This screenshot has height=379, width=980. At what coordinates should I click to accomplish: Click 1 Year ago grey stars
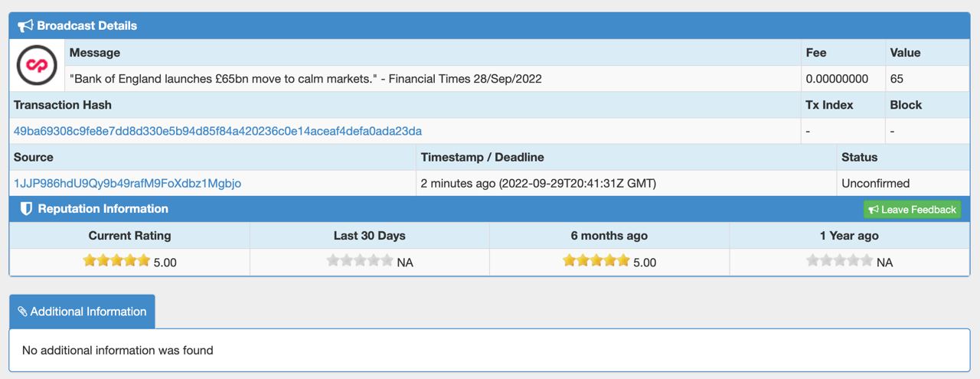840,261
